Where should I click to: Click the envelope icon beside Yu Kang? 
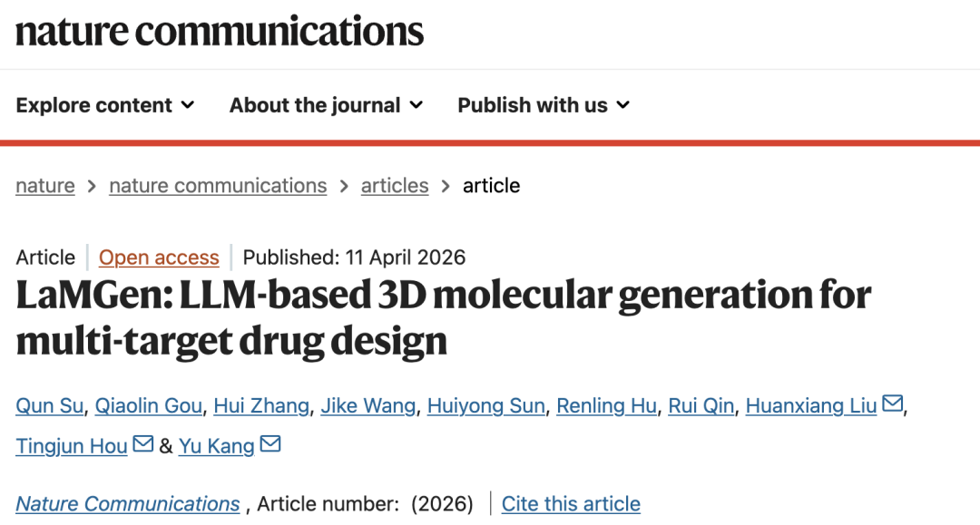click(x=270, y=444)
